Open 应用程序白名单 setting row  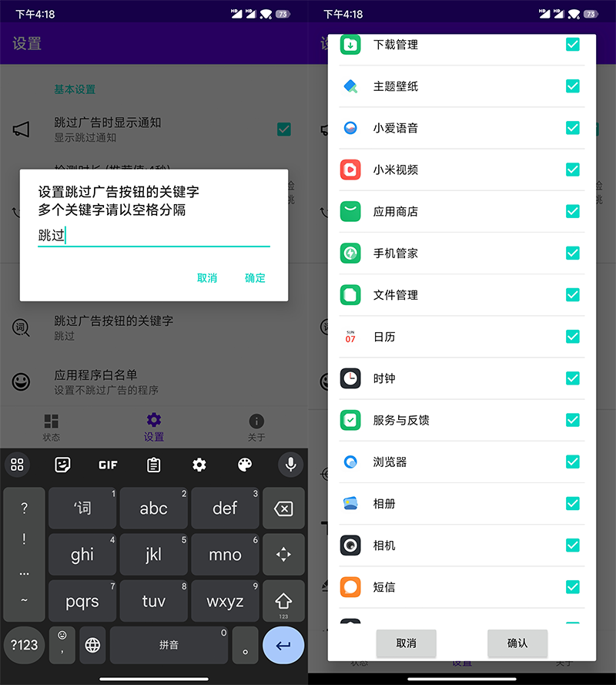154,382
